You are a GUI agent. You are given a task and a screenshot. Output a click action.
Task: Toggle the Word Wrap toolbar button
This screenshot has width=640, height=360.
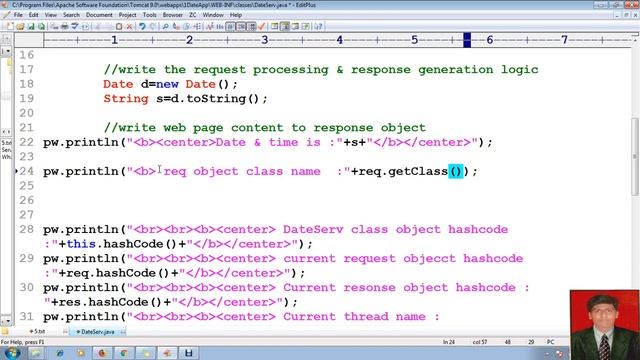click(231, 27)
